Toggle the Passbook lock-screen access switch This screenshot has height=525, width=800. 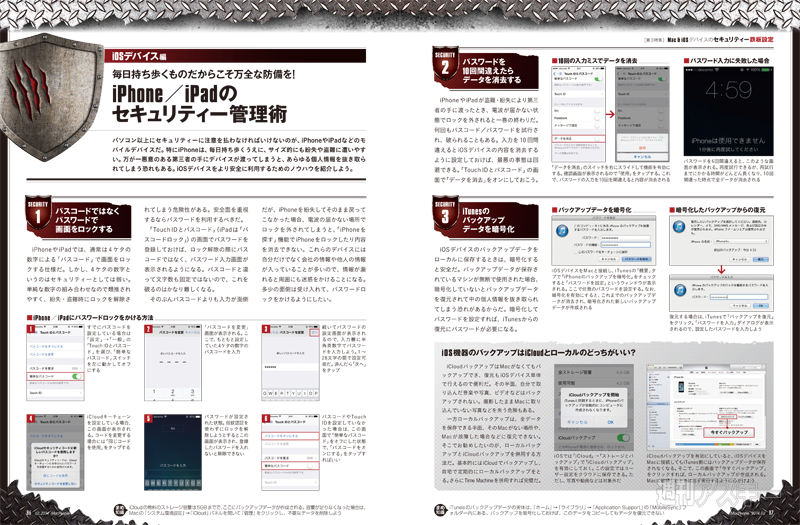pos(597,118)
